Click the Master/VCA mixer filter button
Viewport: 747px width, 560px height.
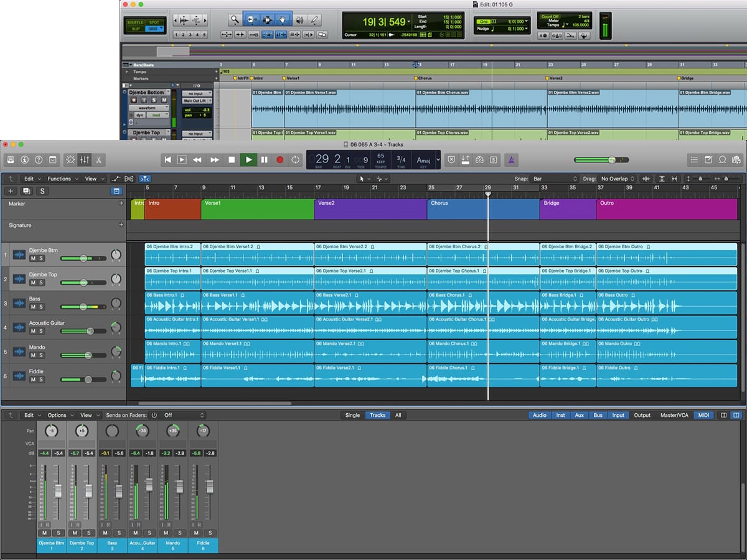674,415
